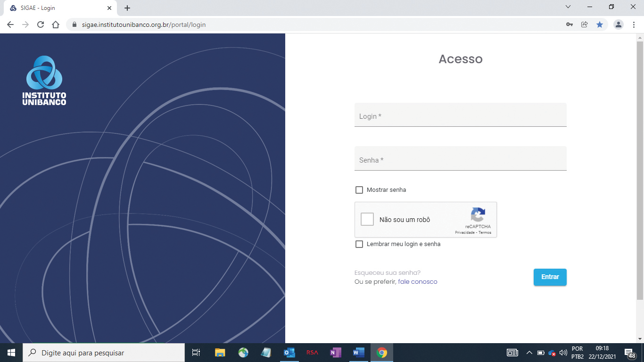This screenshot has width=644, height=362.
Task: Show hidden system tray icons
Action: click(529, 353)
